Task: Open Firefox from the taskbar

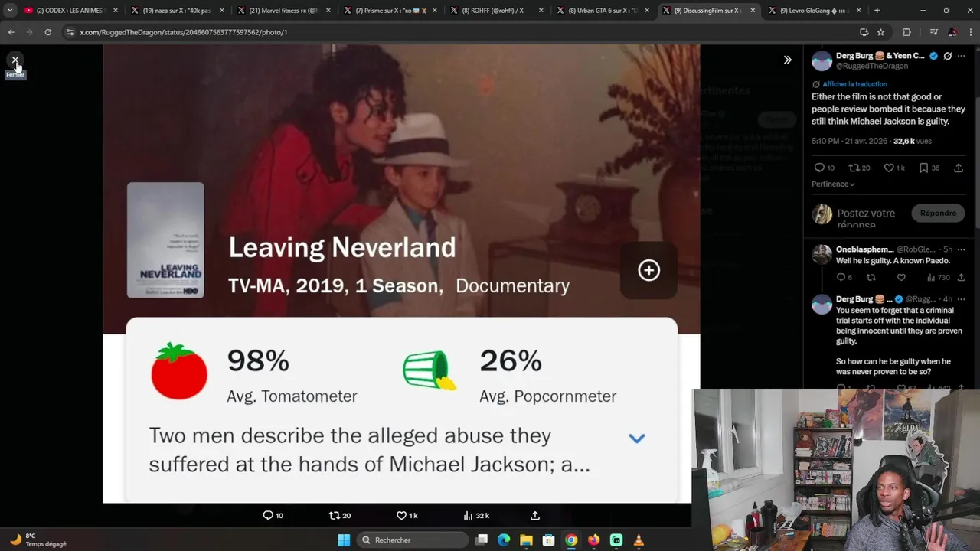Action: [x=593, y=540]
